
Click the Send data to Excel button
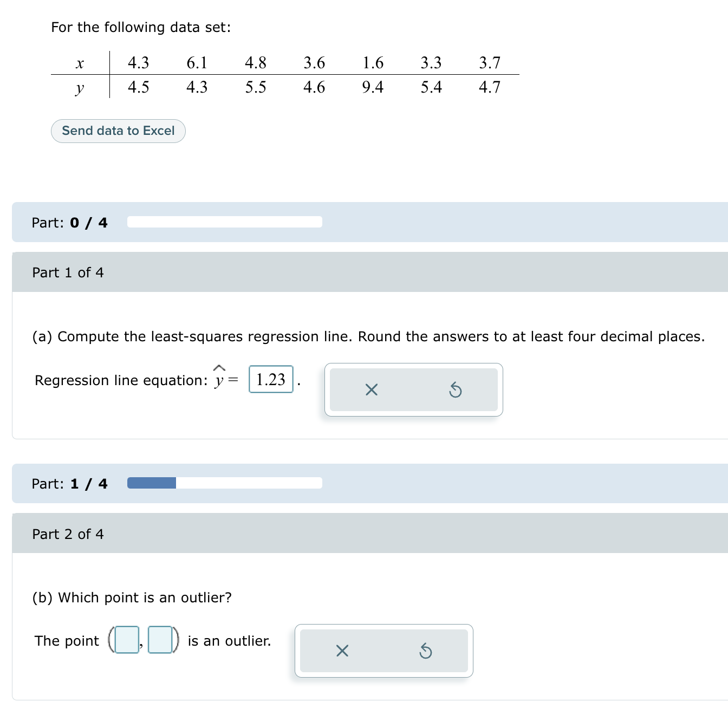118,131
